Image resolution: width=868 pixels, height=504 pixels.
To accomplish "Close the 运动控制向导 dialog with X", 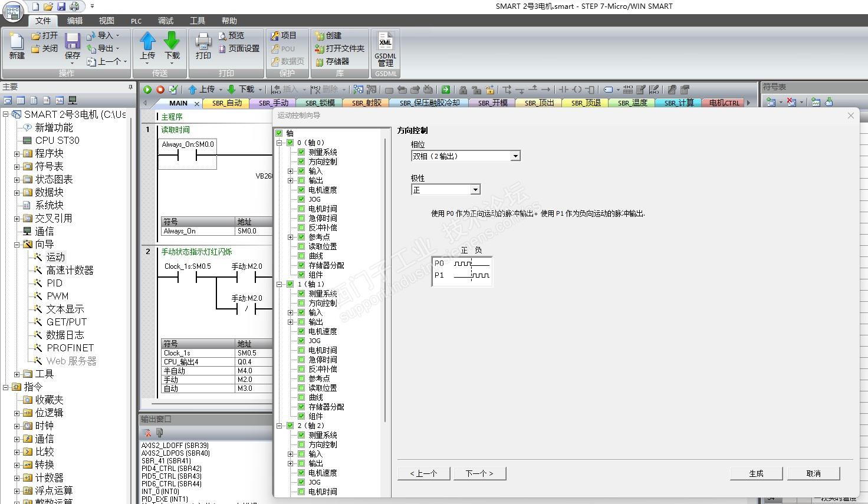I will point(850,116).
